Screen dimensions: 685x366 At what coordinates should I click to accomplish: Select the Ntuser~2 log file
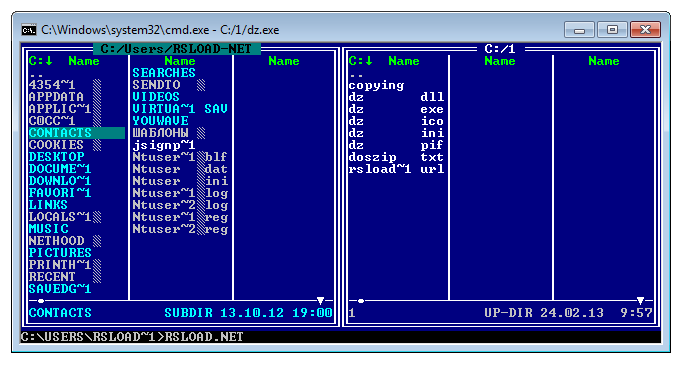180,205
